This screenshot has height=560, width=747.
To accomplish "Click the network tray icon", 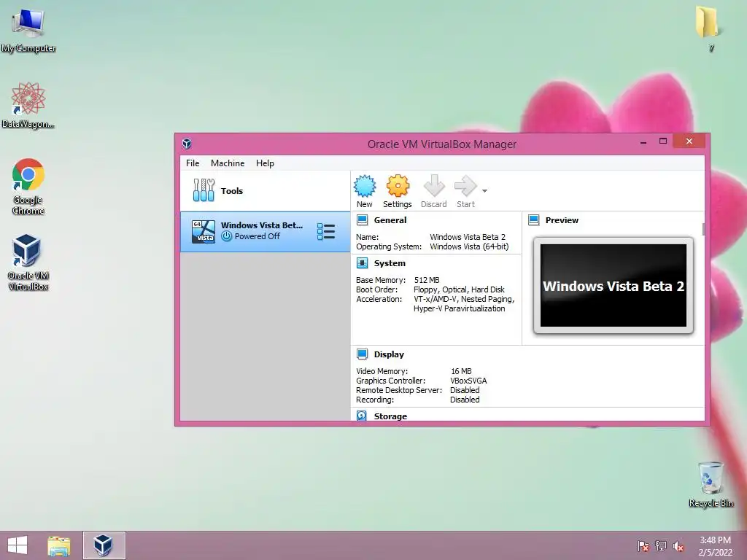I will (661, 546).
